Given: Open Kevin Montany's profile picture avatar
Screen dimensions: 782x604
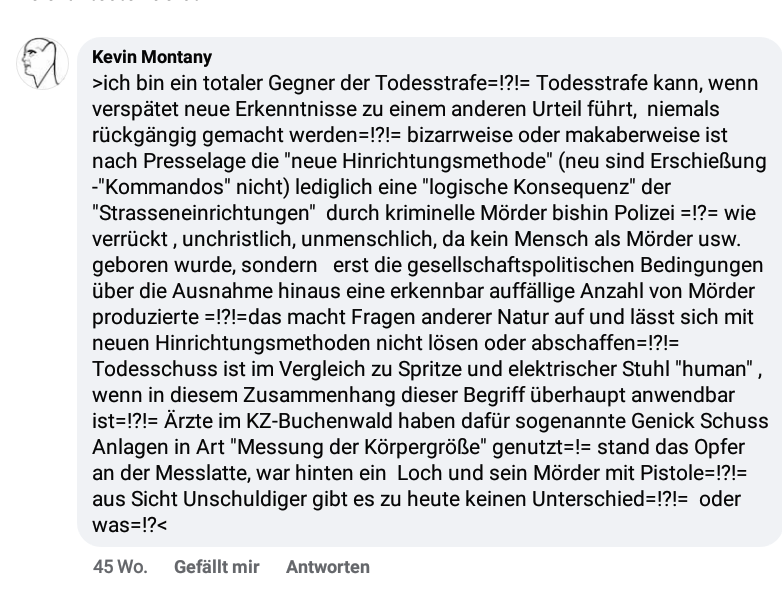Looking at the screenshot, I should pos(42,63).
